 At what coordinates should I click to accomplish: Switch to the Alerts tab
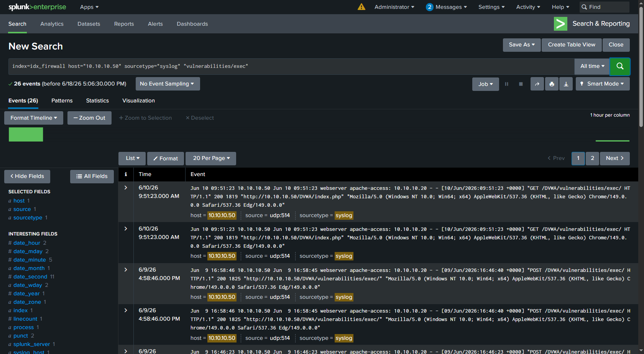tap(155, 24)
